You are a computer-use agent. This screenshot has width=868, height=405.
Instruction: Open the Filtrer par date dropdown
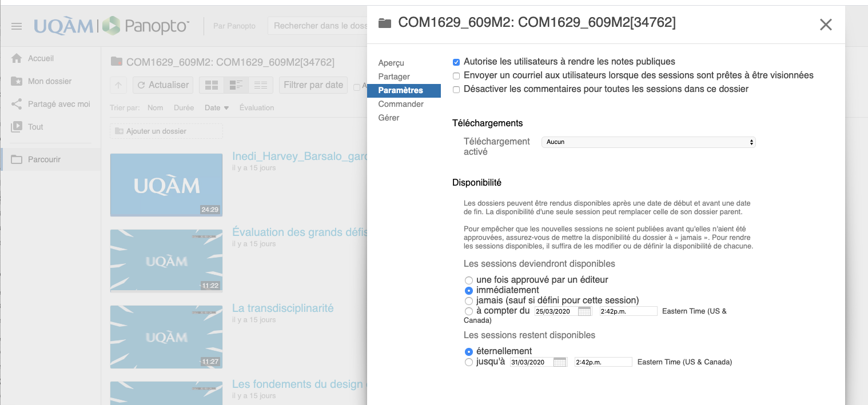(x=313, y=85)
